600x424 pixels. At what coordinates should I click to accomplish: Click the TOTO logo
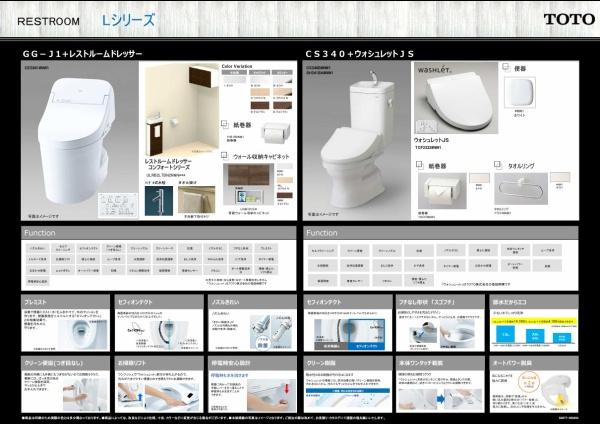pos(569,19)
